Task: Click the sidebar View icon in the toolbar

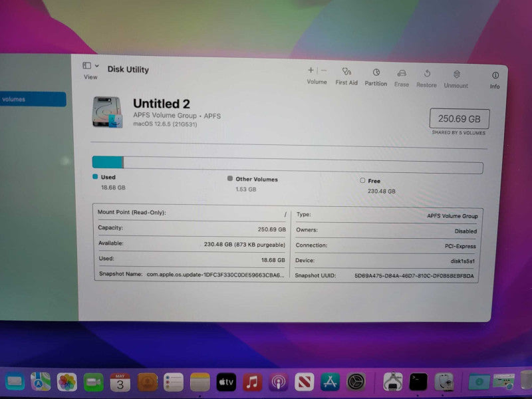Action: tap(87, 65)
